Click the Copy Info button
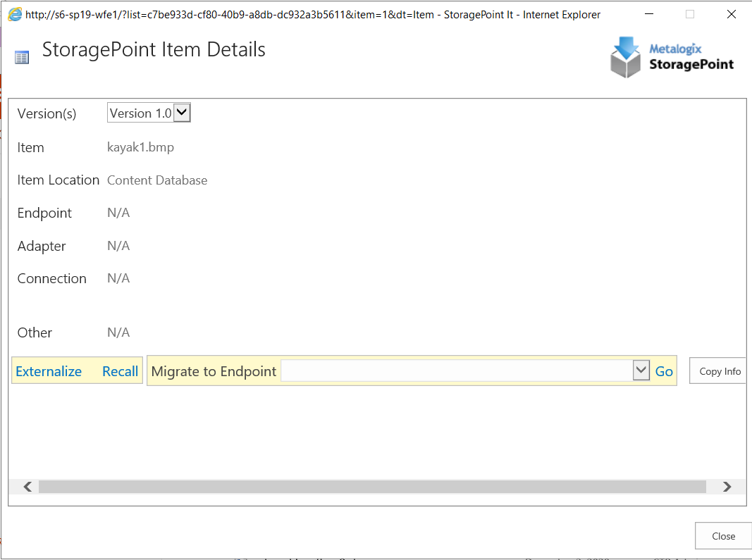The height and width of the screenshot is (560, 752). click(x=718, y=371)
